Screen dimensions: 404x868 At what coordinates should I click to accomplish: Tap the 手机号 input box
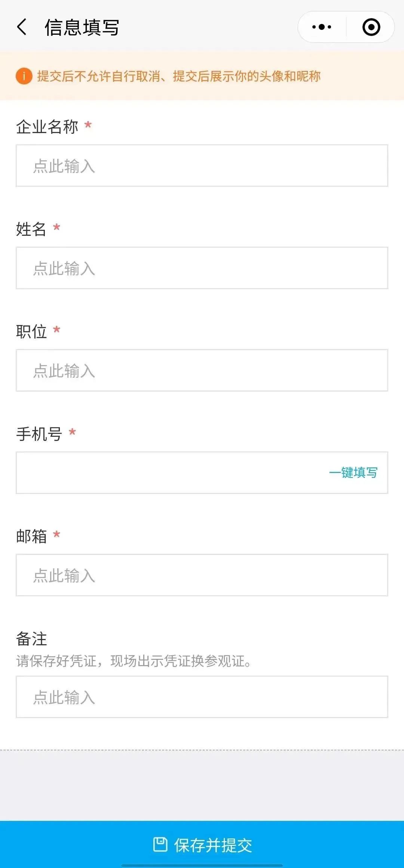[x=168, y=473]
